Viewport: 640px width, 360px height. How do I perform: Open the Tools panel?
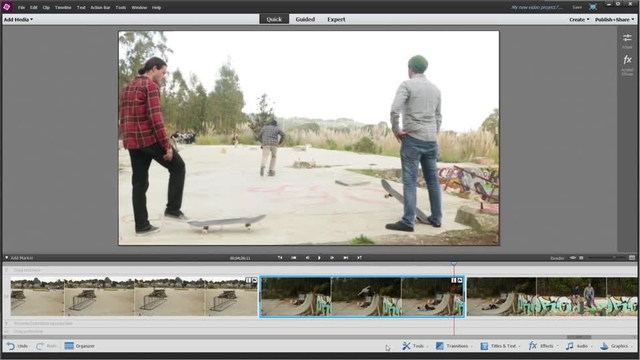pos(415,346)
